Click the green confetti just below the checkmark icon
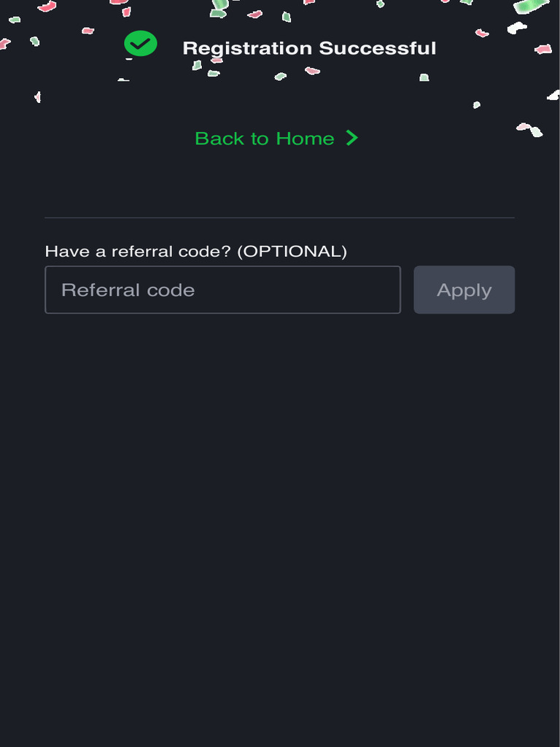Viewport: 560px width, 747px height. pos(197,66)
